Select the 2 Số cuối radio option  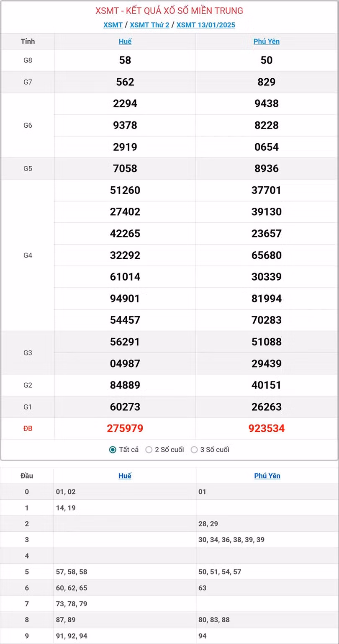[149, 450]
